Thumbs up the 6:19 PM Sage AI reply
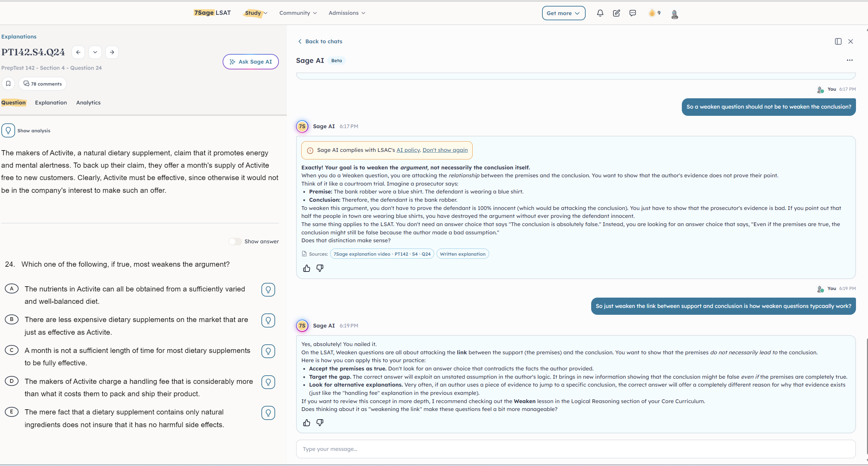Viewport: 868px width, 466px height. (307, 423)
